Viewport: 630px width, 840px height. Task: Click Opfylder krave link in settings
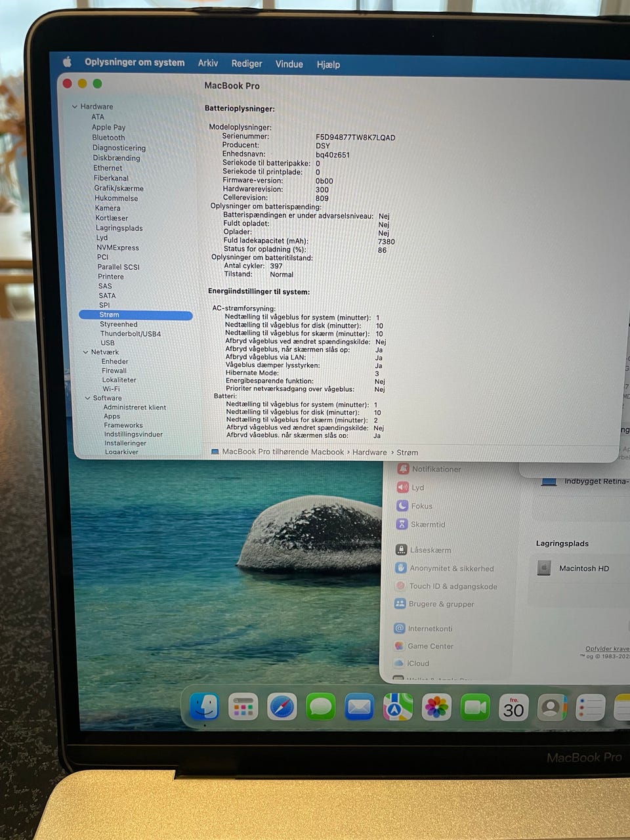607,648
